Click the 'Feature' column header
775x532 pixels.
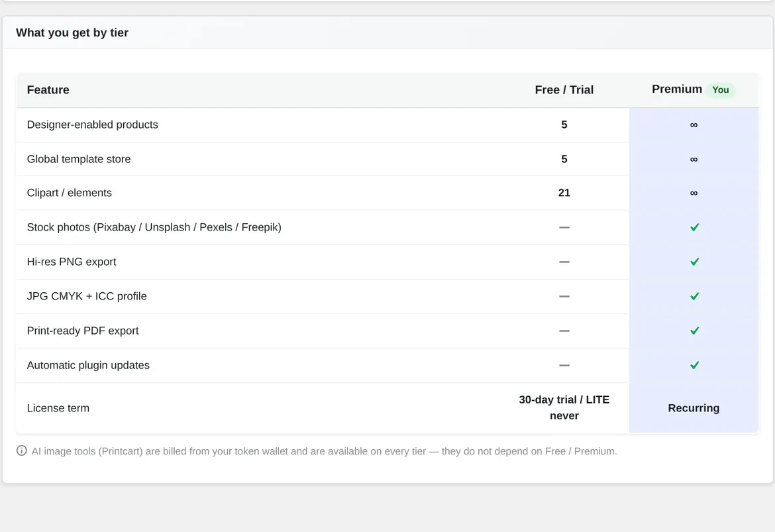point(48,90)
